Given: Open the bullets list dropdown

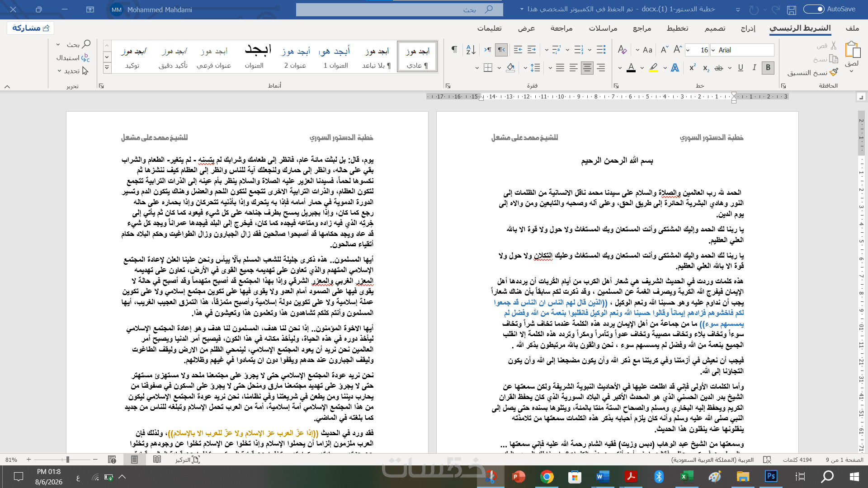Looking at the screenshot, I should point(590,50).
